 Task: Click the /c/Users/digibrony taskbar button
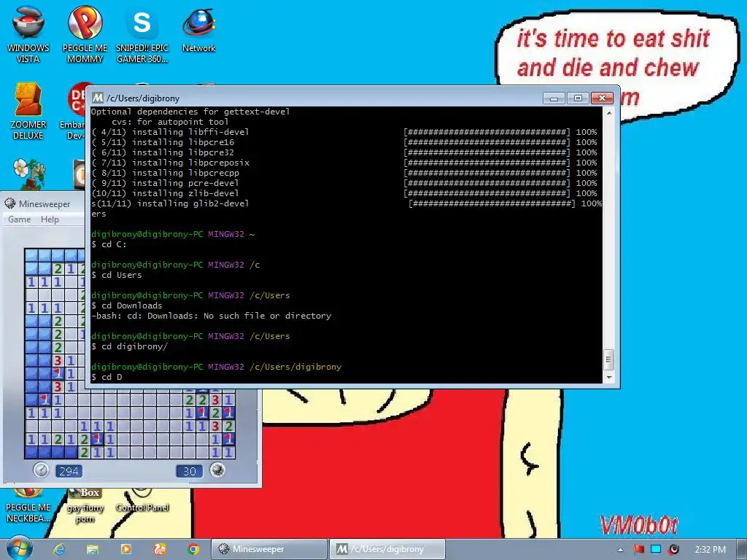[x=387, y=549]
